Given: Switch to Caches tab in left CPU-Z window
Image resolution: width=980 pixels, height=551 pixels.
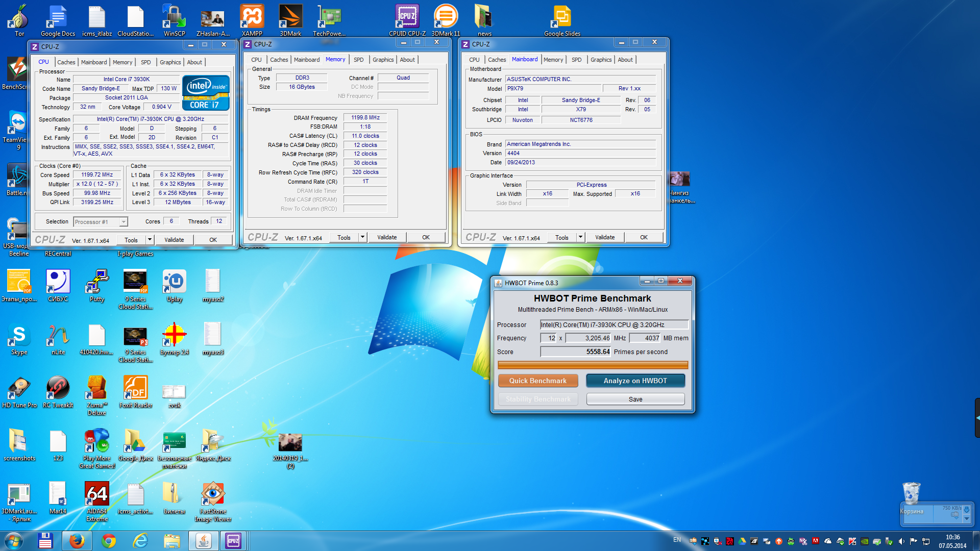Looking at the screenshot, I should tap(66, 62).
